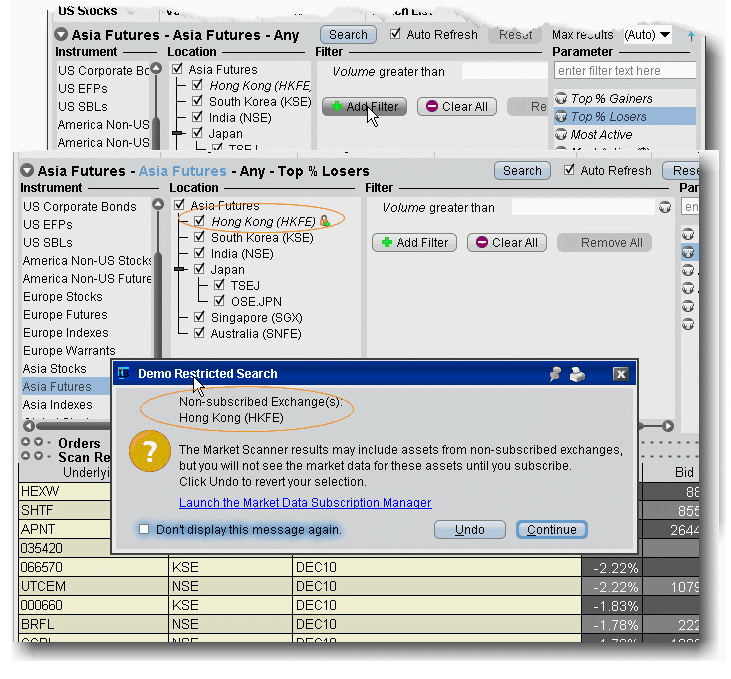The width and height of the screenshot is (731, 679).
Task: Click the Continue button
Action: coord(551,530)
